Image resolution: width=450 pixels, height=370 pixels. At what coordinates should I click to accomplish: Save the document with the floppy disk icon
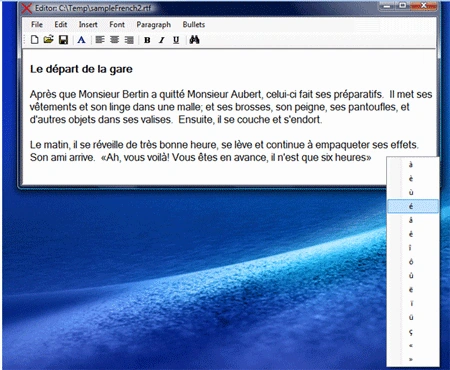tap(63, 40)
